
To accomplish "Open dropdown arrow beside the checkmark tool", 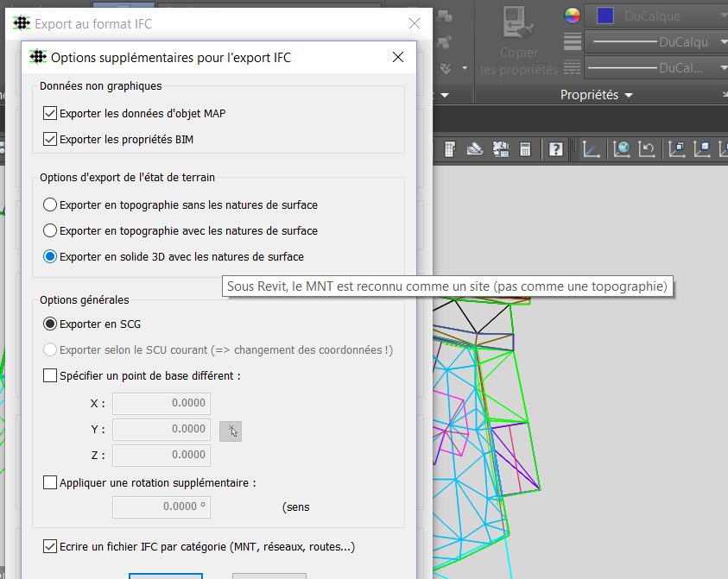I will pyautogui.click(x=465, y=68).
